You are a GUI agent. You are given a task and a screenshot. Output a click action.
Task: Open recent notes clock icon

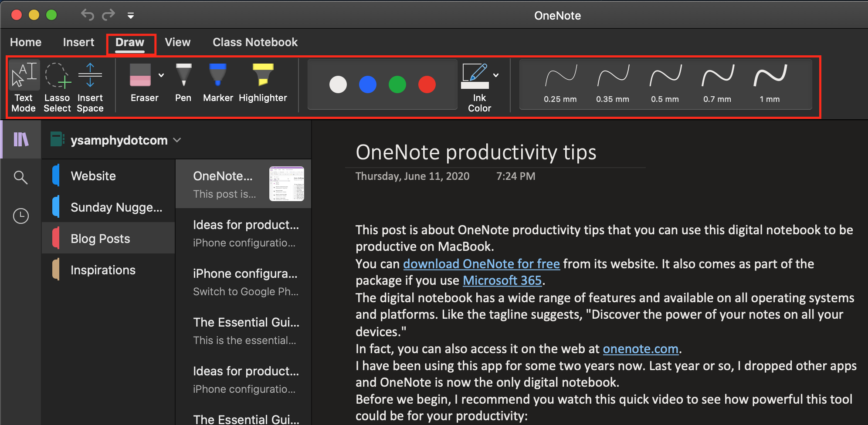click(21, 216)
